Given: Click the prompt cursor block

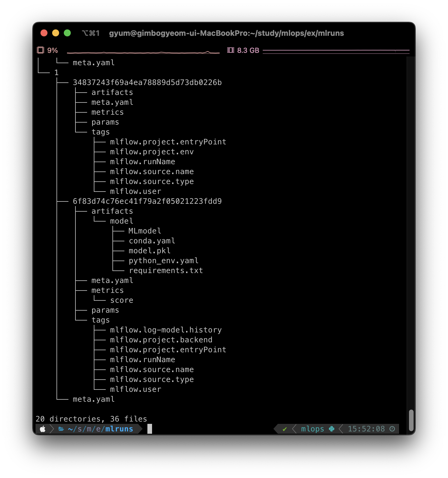Looking at the screenshot, I should [150, 429].
